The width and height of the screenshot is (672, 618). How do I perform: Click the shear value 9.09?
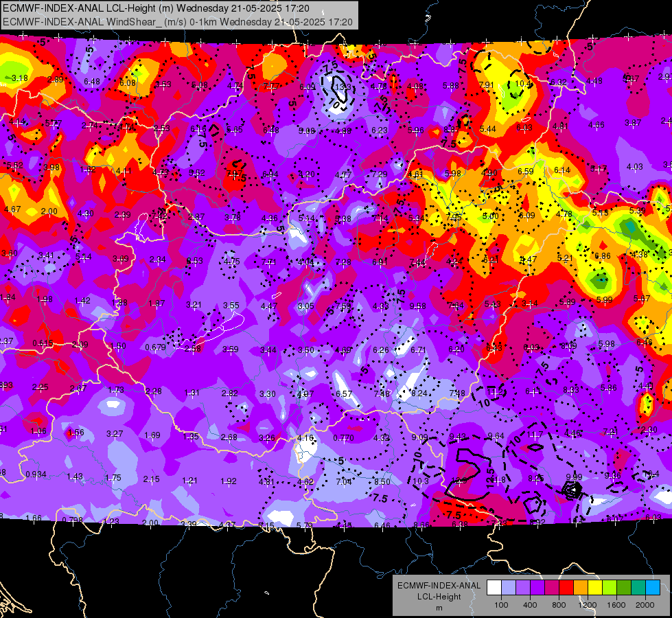[419, 437]
